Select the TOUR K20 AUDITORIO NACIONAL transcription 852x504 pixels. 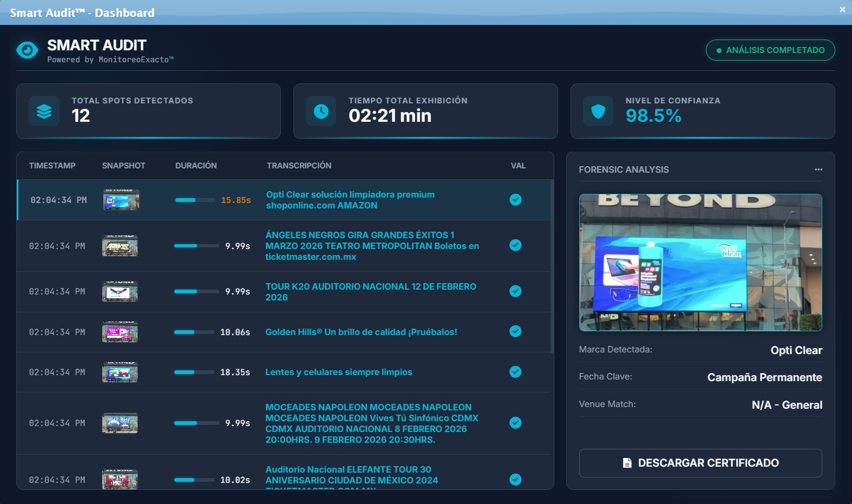pyautogui.click(x=371, y=292)
